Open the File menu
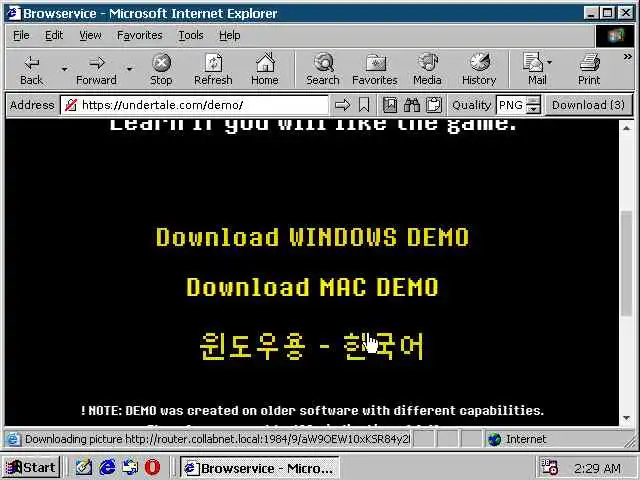 tap(21, 36)
